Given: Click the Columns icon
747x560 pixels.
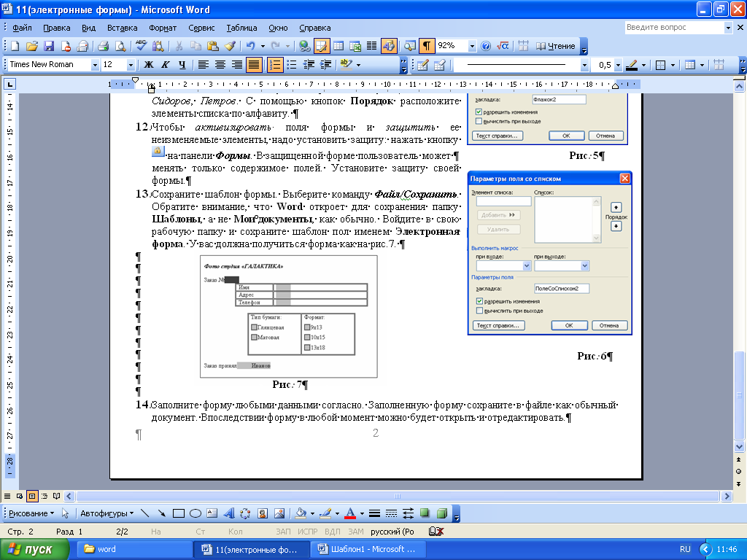Looking at the screenshot, I should pos(371,46).
